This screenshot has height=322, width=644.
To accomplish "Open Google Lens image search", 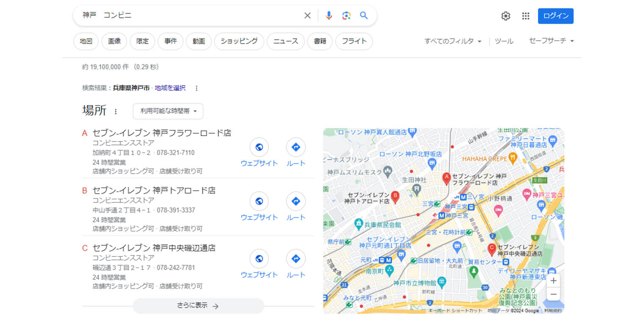I will click(x=346, y=16).
